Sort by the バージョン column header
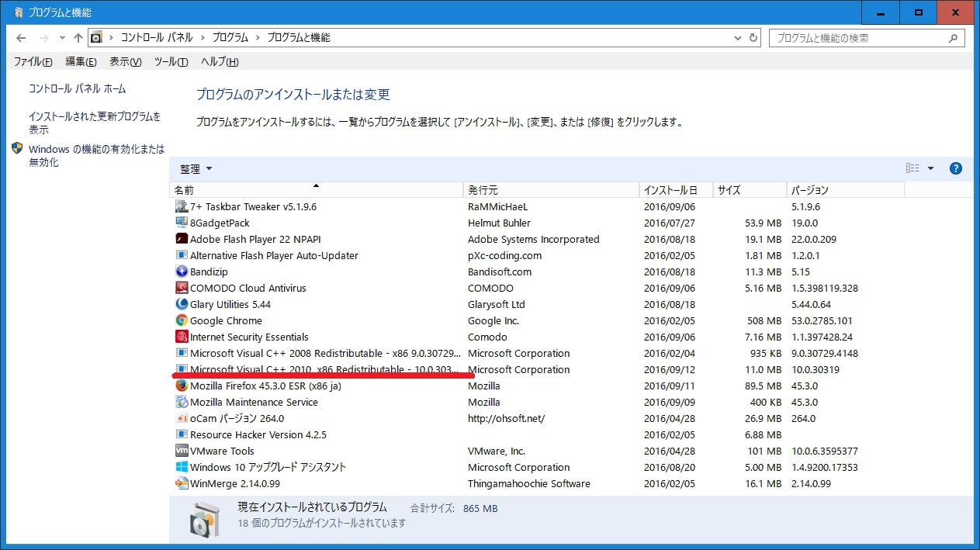The width and height of the screenshot is (980, 550). (x=845, y=190)
